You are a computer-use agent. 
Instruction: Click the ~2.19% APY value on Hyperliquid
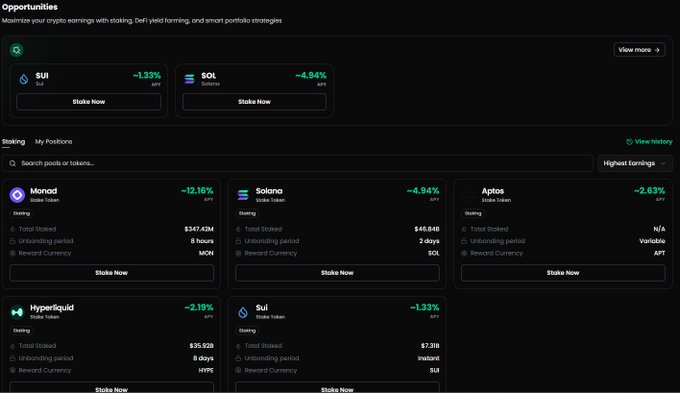pos(199,308)
